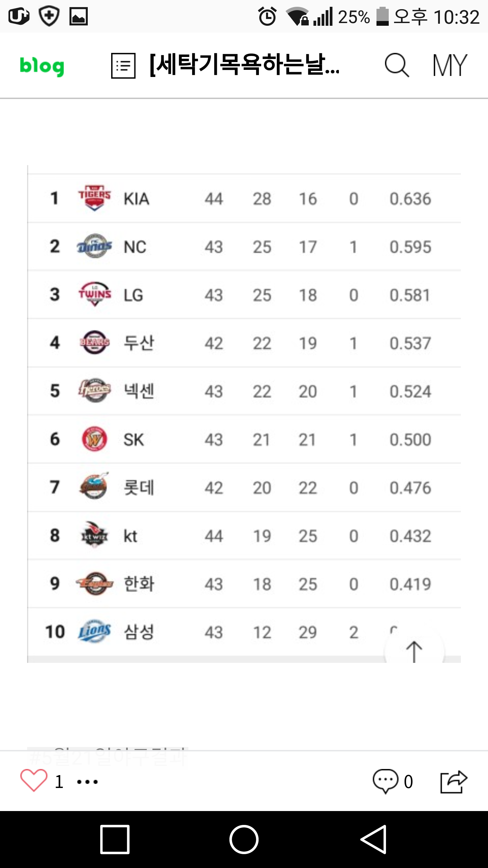This screenshot has width=488, height=868.
Task: Tap the KIA Tigers logo
Action: [95, 198]
